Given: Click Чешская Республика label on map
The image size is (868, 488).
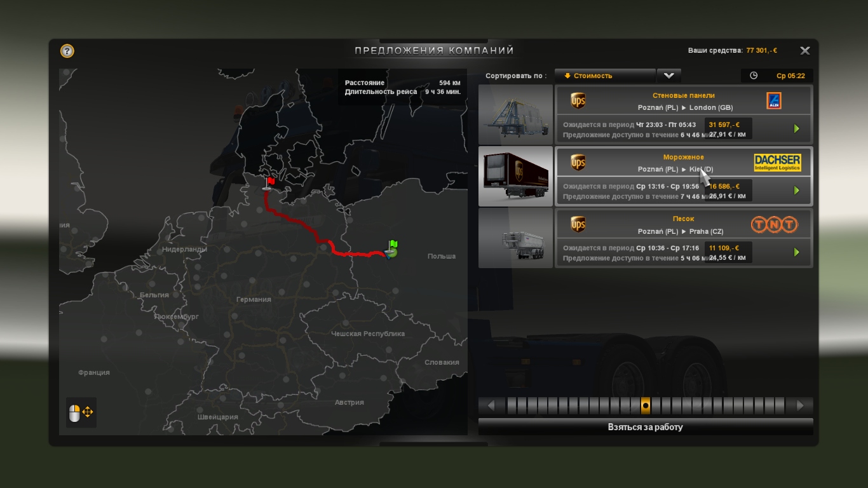Looking at the screenshot, I should click(368, 334).
